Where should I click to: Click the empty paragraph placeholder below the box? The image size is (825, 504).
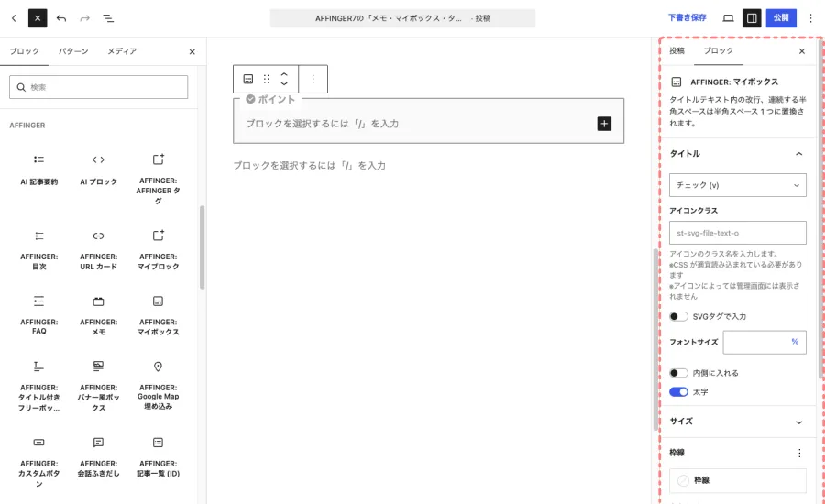click(x=310, y=166)
